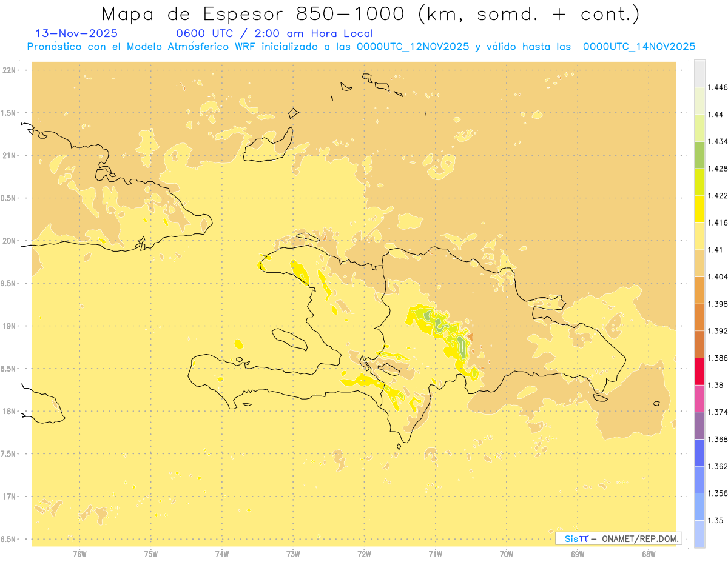Screen dimensions: 728x562
Task: Click the '72W' longitude label
Action: coord(364,554)
